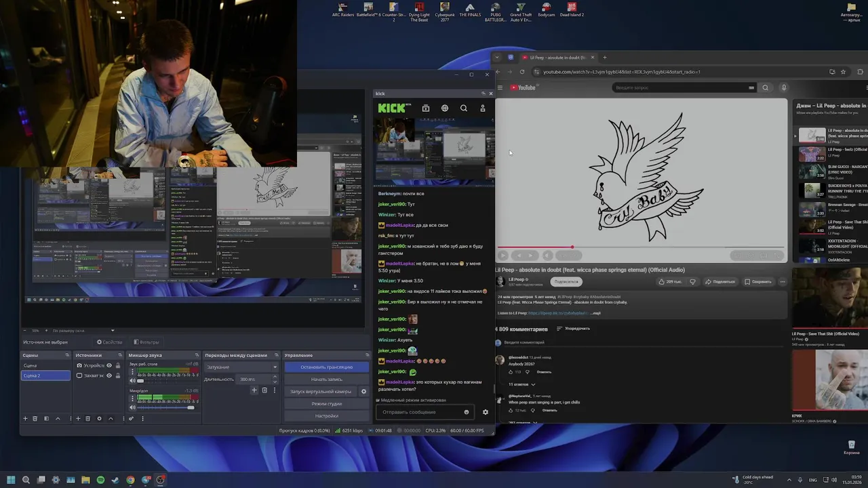Open transitions three-dot options menu

275,390
